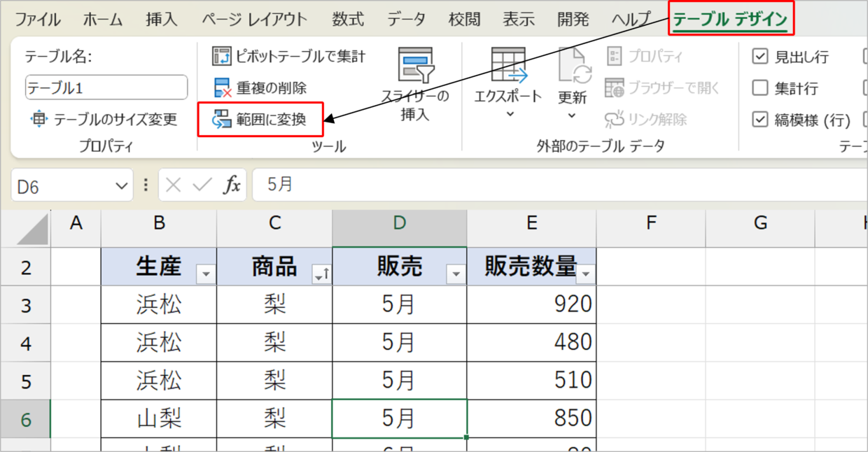The width and height of the screenshot is (868, 452).
Task: Switch to the ヘルプ tab
Action: click(x=630, y=20)
